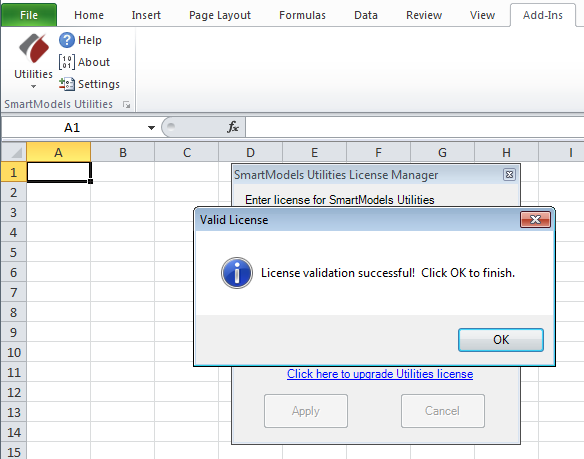Click the blue information icon in dialog
The width and height of the screenshot is (584, 459).
coord(237,273)
